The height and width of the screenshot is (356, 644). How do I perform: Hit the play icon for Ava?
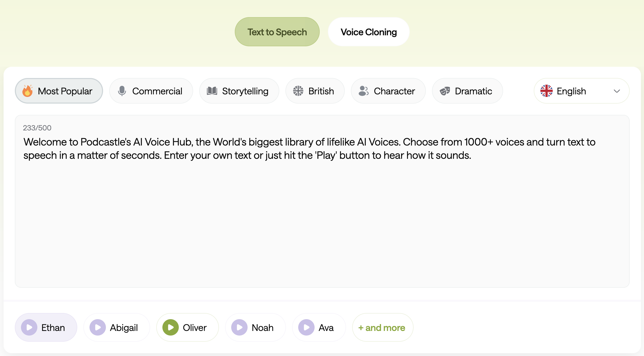pyautogui.click(x=306, y=327)
